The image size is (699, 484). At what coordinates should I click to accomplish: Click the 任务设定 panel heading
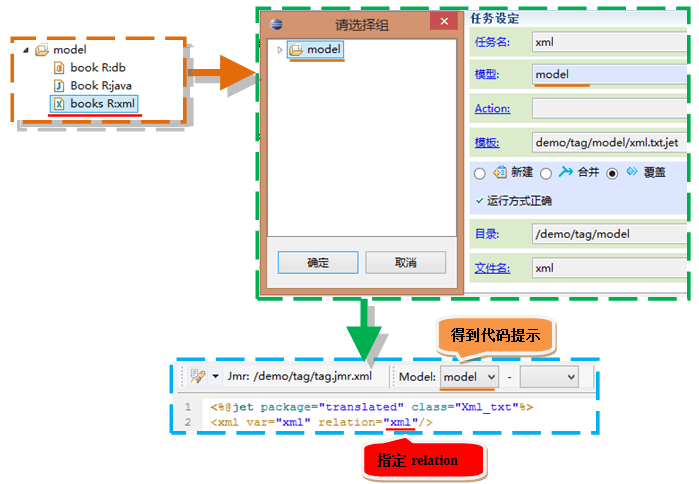pyautogui.click(x=495, y=19)
